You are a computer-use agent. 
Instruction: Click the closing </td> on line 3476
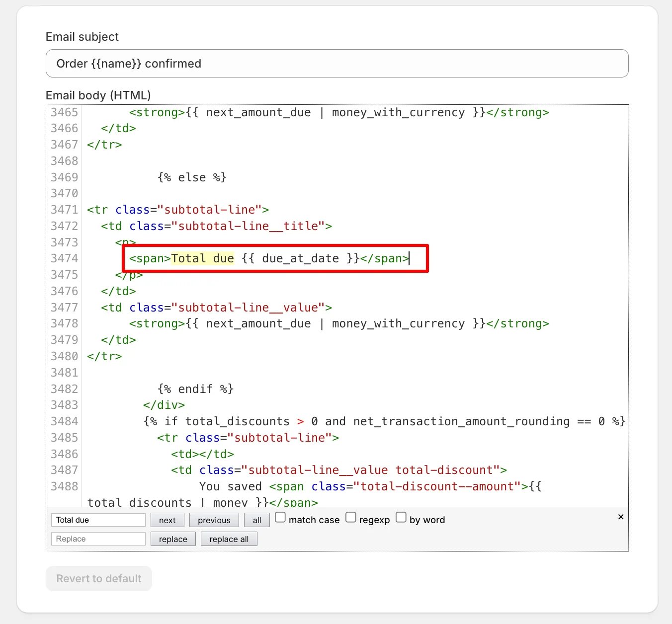pos(118,291)
